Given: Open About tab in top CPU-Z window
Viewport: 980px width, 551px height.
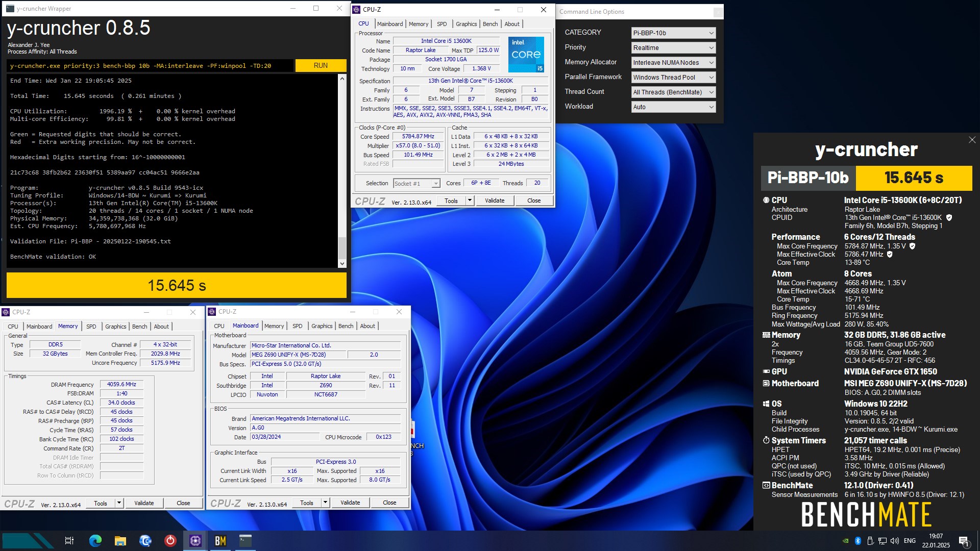Looking at the screenshot, I should pos(512,24).
